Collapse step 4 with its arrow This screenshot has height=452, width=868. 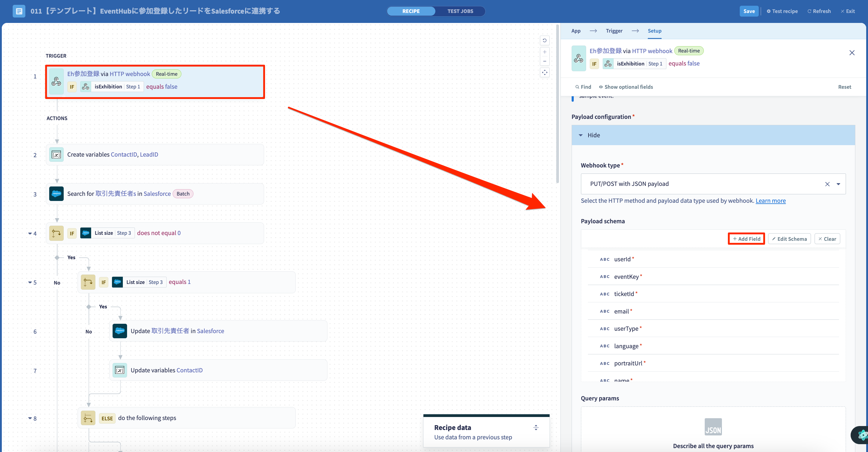tap(30, 234)
